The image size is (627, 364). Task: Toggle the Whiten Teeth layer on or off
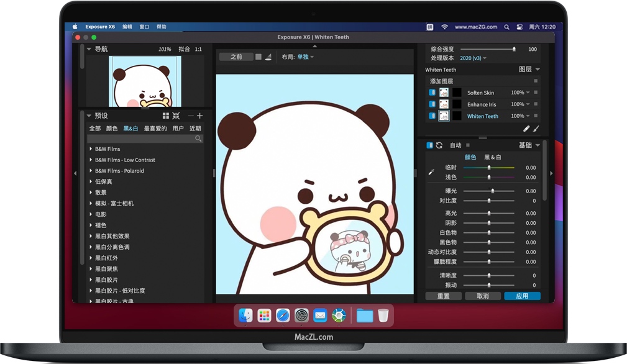pyautogui.click(x=432, y=116)
